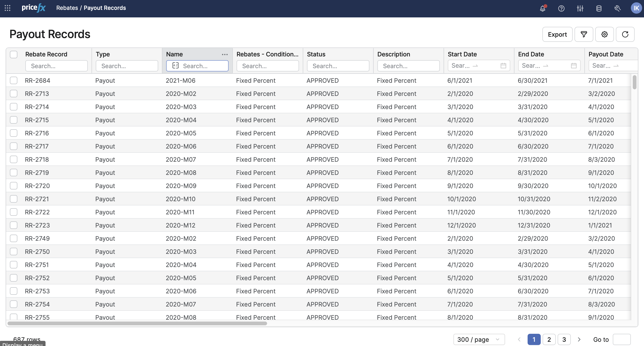Open the app launcher grid icon
The height and width of the screenshot is (346, 644).
tap(8, 8)
